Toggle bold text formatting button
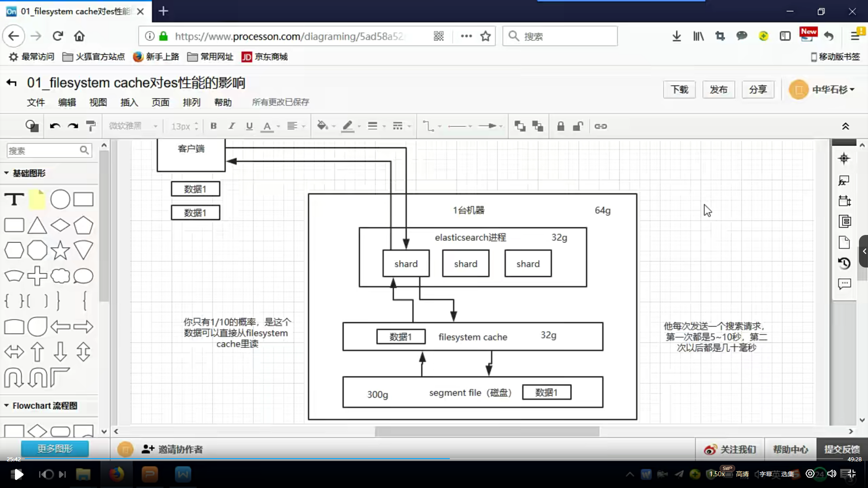868x488 pixels. (x=213, y=126)
